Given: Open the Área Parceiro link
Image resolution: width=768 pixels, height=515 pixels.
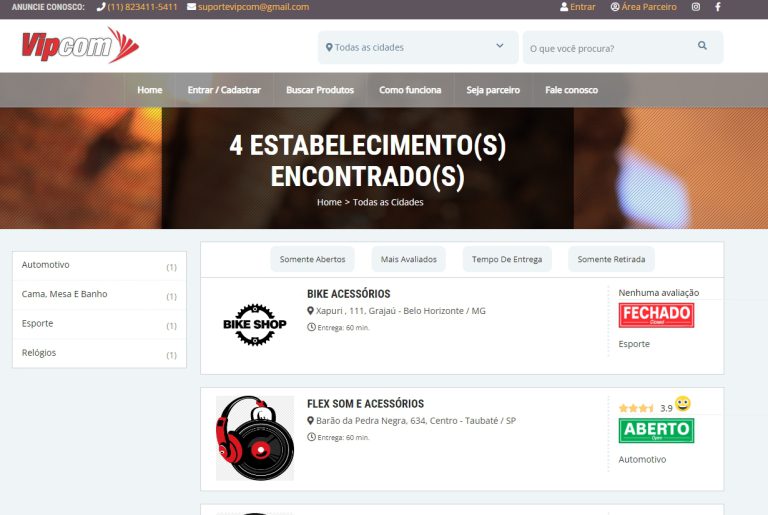Looking at the screenshot, I should point(643,7).
